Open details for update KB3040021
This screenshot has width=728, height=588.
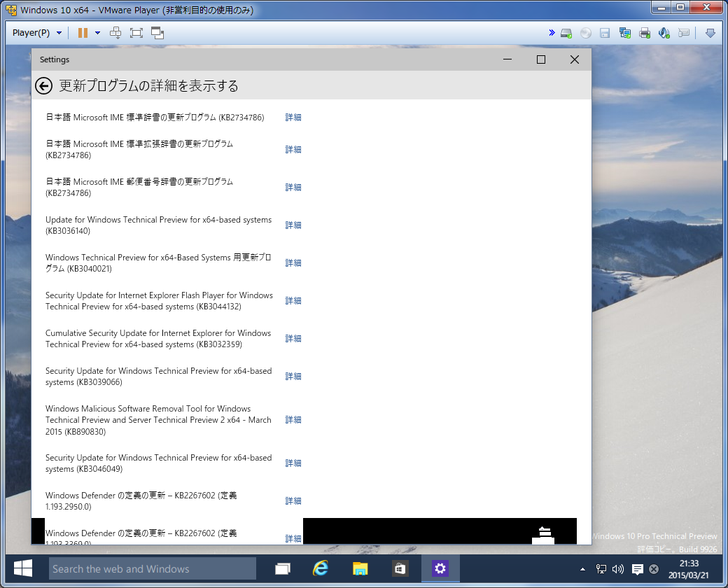pos(293,263)
